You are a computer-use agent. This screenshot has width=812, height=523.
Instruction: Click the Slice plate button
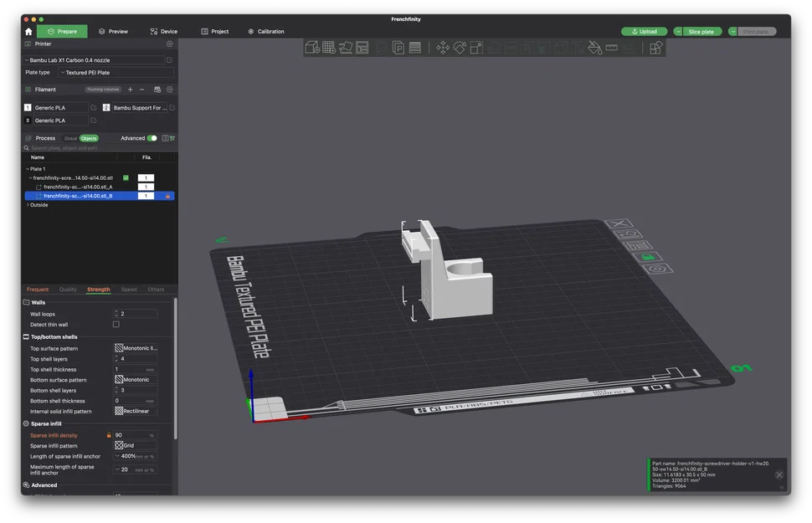[701, 32]
